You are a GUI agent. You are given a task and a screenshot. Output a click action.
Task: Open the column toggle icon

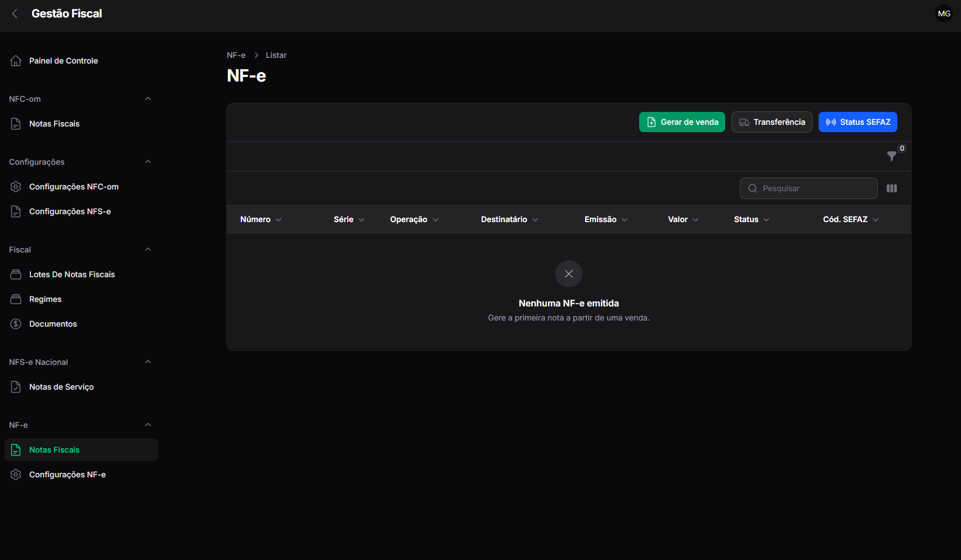tap(892, 188)
